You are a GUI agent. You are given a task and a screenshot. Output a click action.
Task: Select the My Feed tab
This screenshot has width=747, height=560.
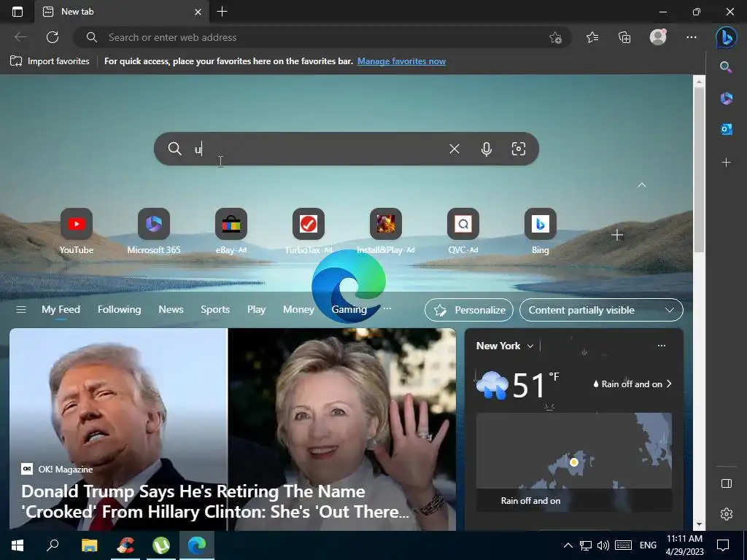(61, 309)
